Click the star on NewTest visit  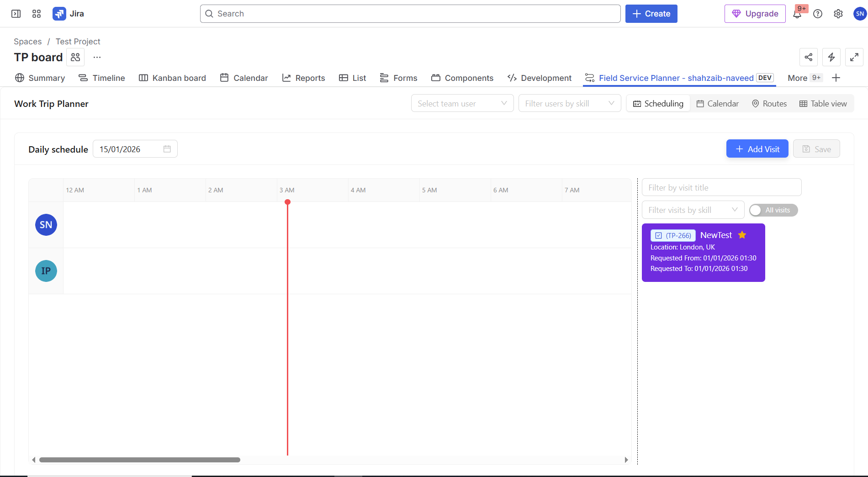click(742, 235)
